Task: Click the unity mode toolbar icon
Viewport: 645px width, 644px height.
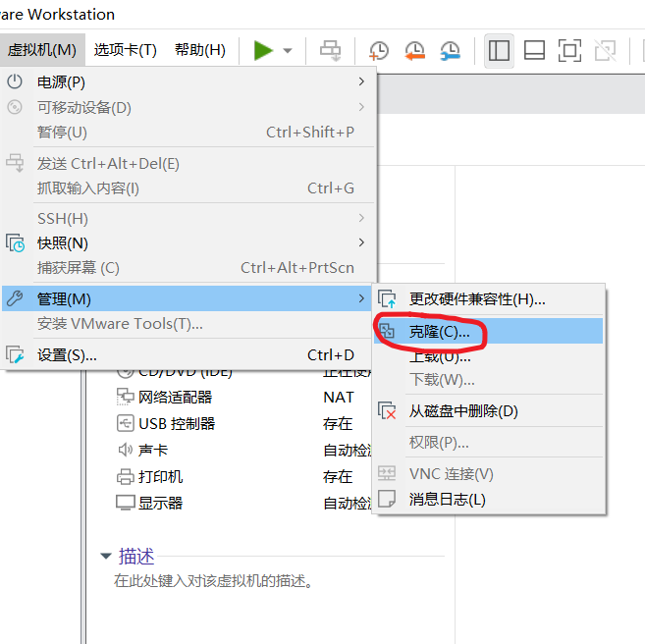Action: point(605,51)
